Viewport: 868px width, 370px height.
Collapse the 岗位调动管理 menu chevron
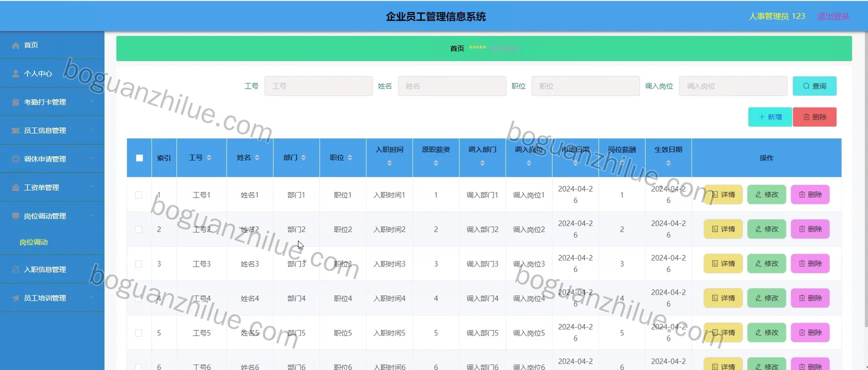[91, 215]
